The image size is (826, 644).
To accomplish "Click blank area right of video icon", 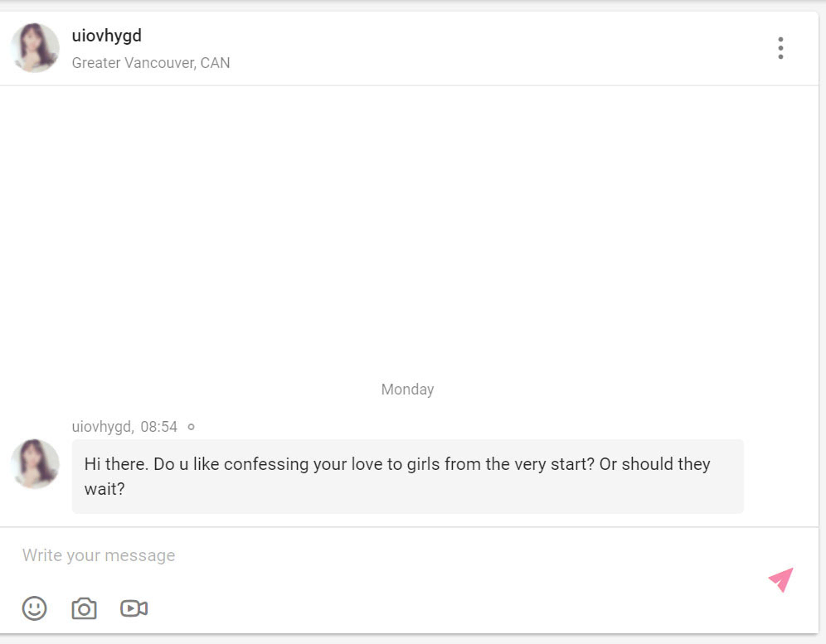I will 415,608.
